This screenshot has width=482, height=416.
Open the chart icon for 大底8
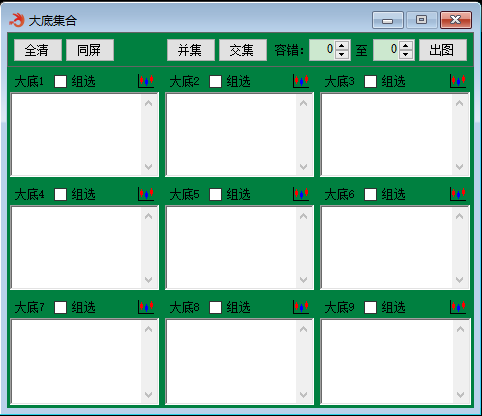(x=301, y=307)
